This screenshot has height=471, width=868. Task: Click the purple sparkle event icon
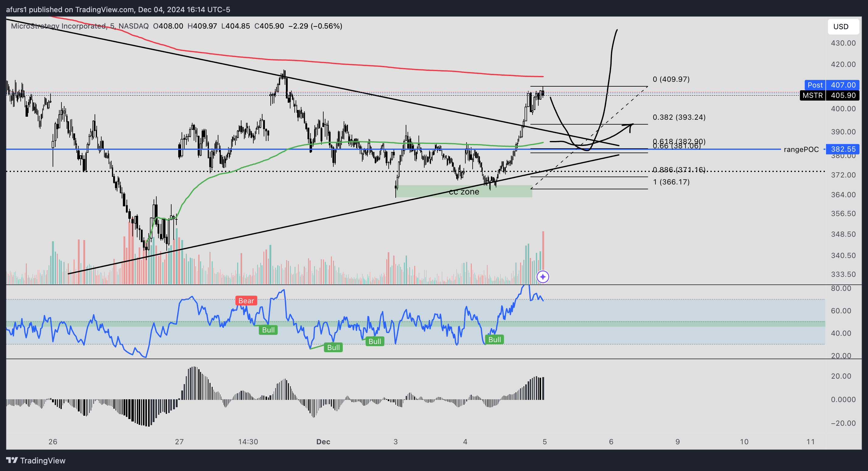pos(543,277)
